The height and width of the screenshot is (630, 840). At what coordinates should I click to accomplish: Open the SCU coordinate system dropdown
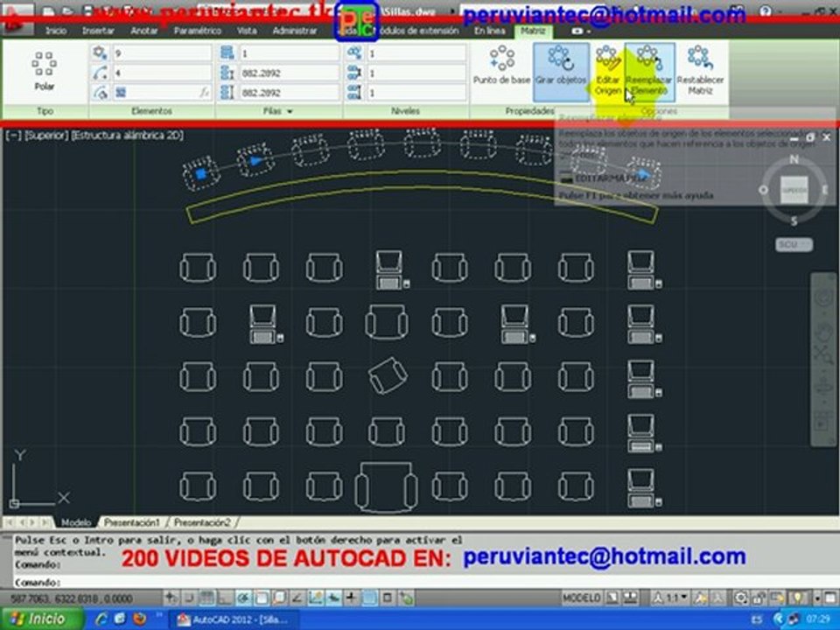(794, 245)
